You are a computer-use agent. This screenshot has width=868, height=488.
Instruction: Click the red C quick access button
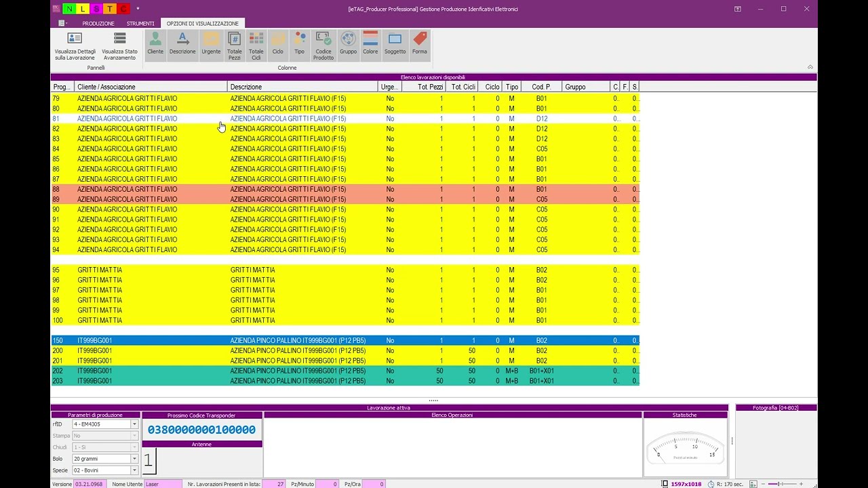(x=123, y=9)
